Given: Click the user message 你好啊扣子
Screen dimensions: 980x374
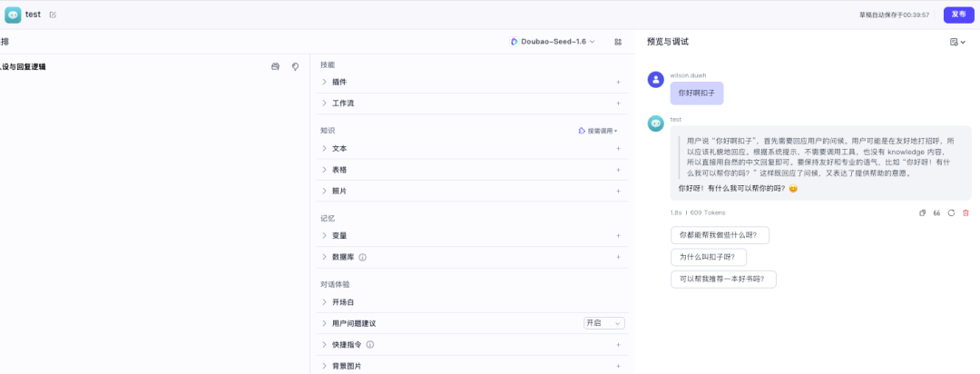Looking at the screenshot, I should [697, 93].
